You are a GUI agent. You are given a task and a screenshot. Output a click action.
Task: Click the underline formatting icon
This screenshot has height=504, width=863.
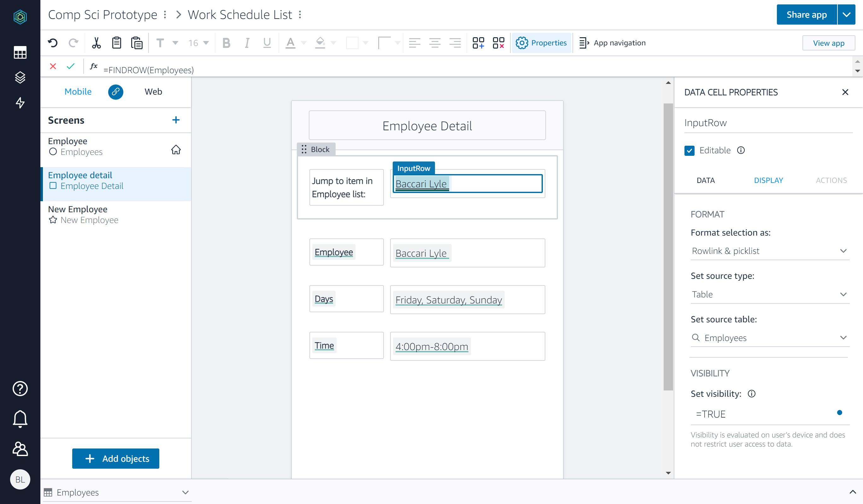[x=266, y=43]
